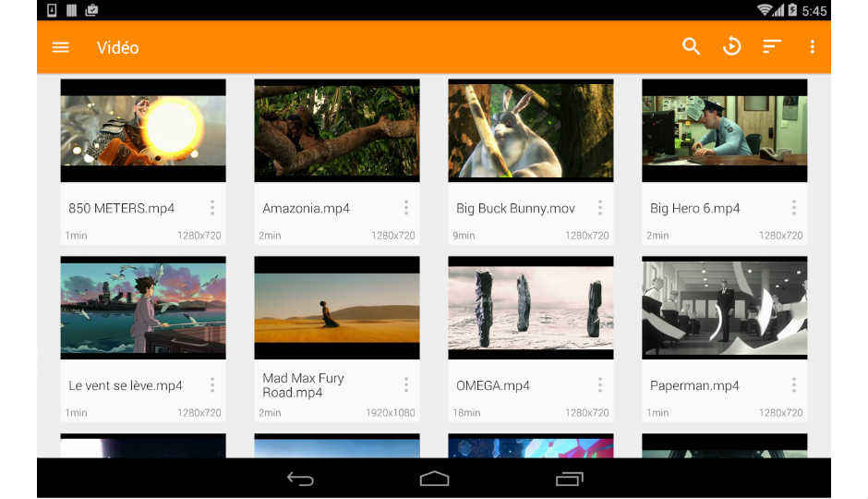Open options for Amazonia.mp4
The width and height of the screenshot is (868, 499).
point(405,208)
